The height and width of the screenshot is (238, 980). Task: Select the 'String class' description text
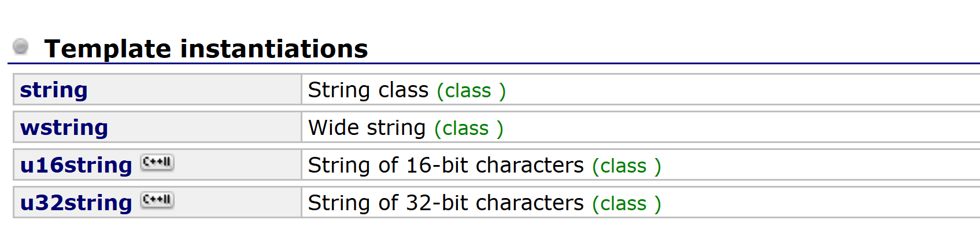(x=368, y=90)
